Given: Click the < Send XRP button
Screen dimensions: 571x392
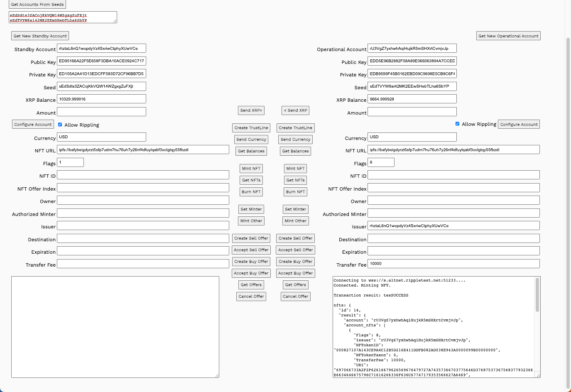Looking at the screenshot, I should [x=295, y=110].
